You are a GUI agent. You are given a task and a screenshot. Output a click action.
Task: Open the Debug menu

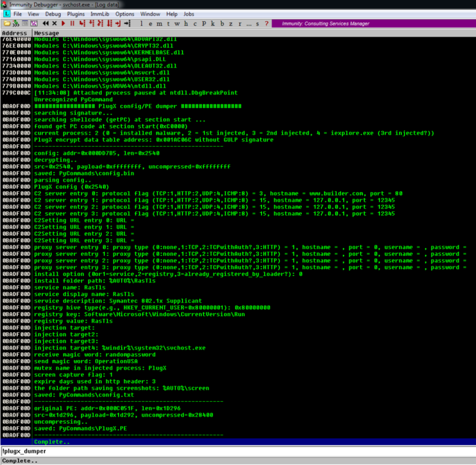point(53,14)
